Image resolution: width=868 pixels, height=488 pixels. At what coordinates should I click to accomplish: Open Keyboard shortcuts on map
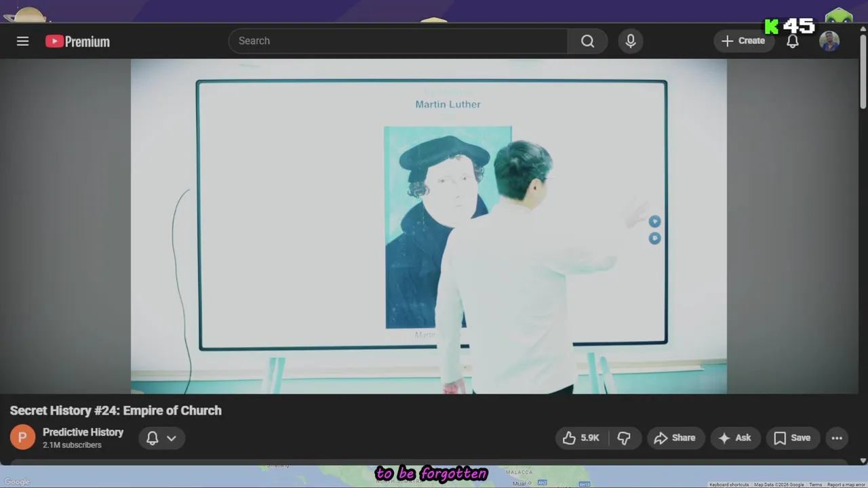[729, 485]
